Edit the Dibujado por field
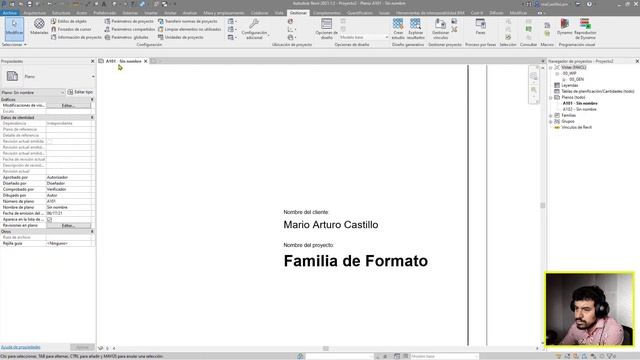 coord(69,196)
